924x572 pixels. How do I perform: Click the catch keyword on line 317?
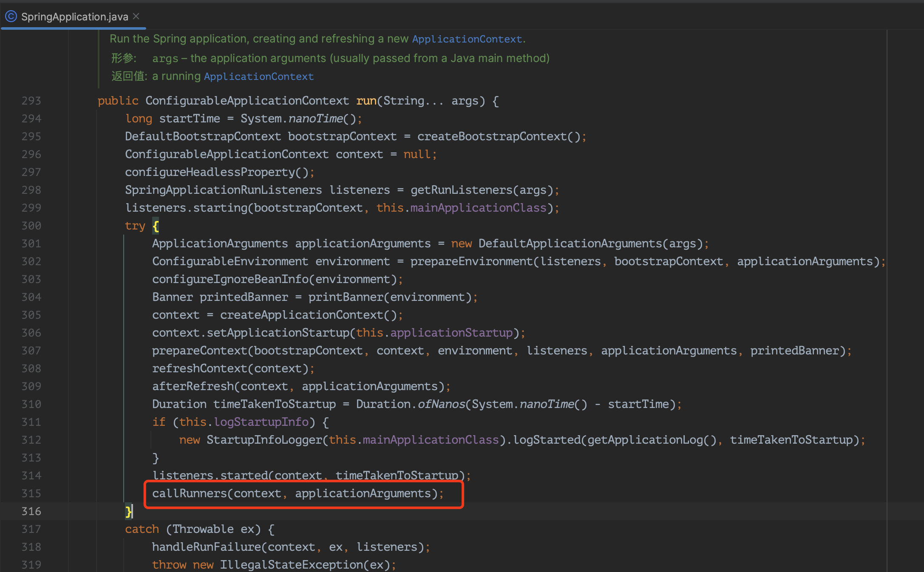click(142, 529)
